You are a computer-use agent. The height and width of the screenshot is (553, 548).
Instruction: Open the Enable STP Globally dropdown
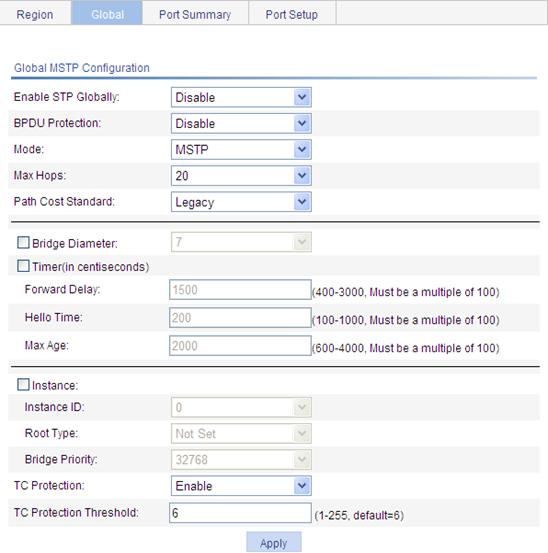(241, 97)
